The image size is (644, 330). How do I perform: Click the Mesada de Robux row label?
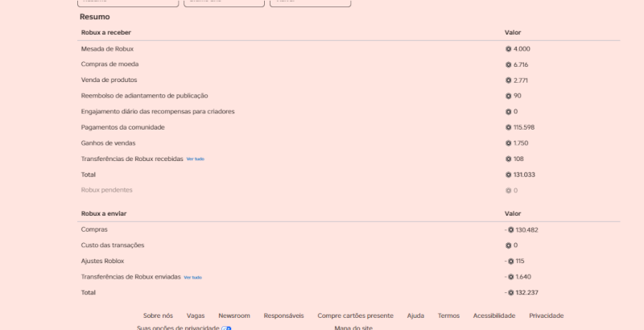(107, 49)
